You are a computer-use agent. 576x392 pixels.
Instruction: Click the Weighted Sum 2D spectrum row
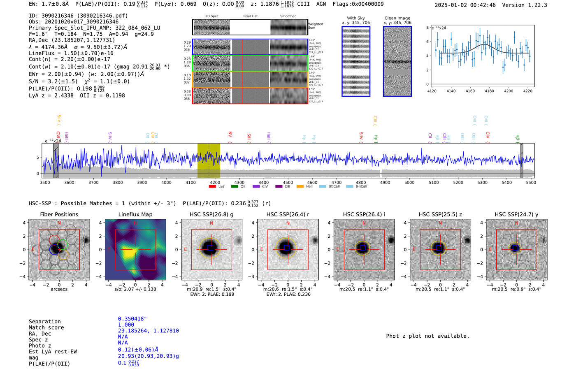click(x=250, y=27)
